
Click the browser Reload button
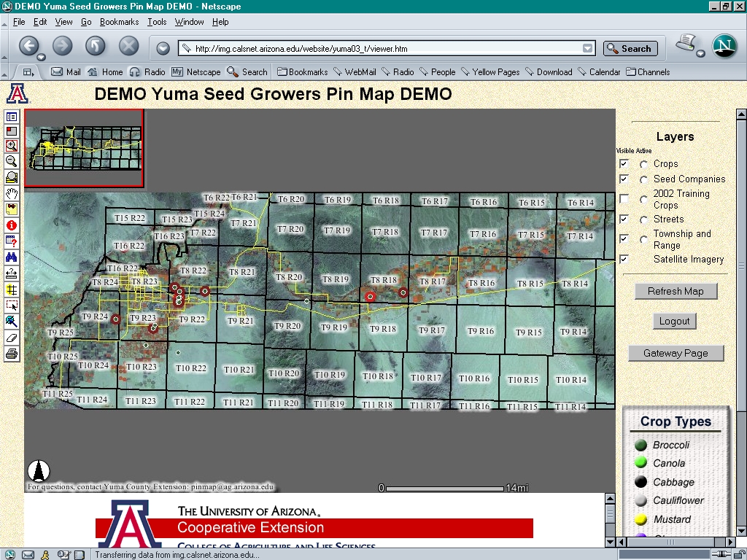(96, 47)
